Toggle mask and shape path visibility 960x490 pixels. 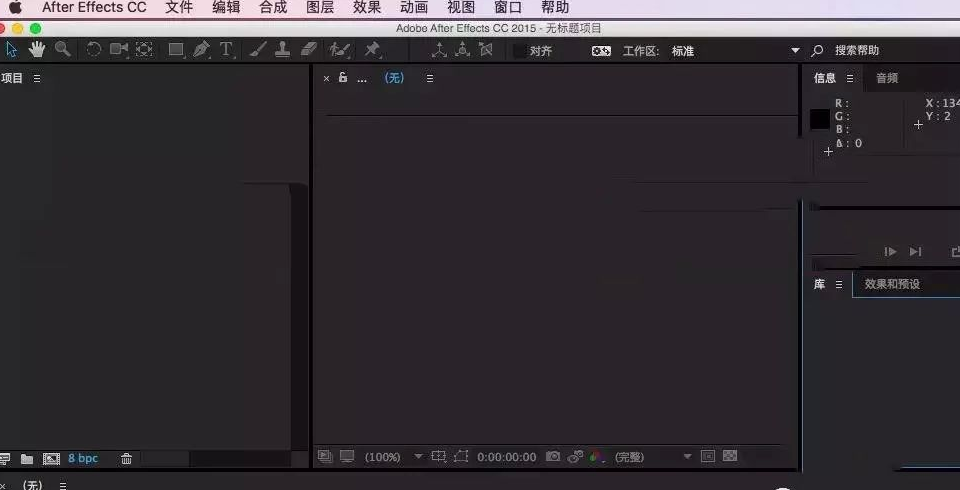coord(461,456)
